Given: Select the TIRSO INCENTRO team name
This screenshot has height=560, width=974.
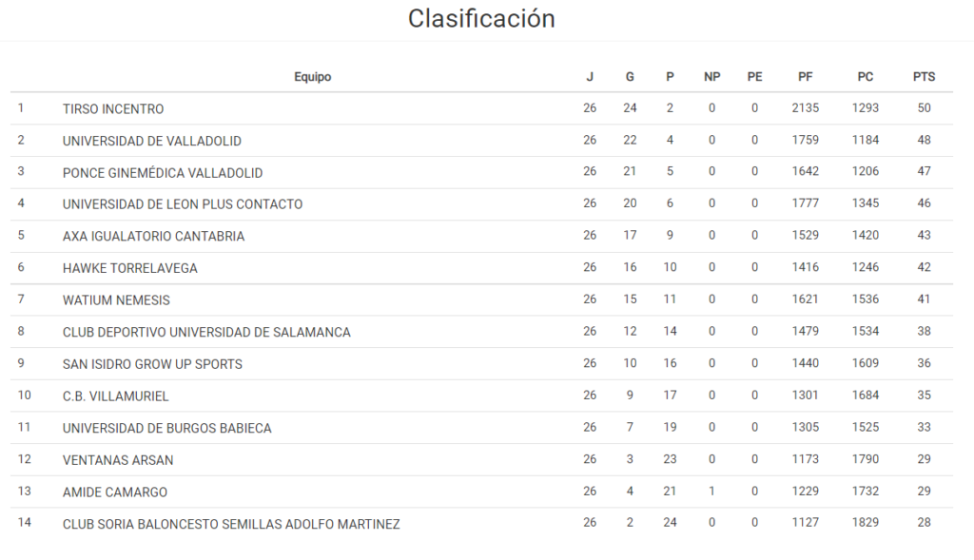Looking at the screenshot, I should click(x=113, y=109).
